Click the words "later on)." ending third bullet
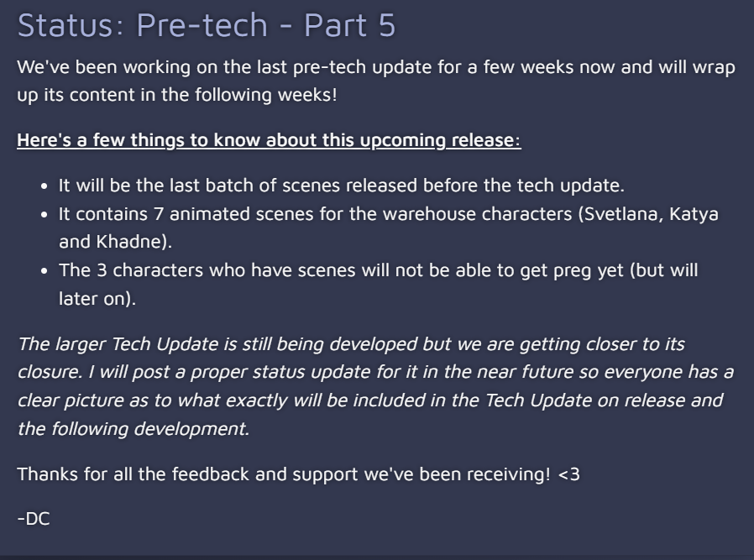 click(97, 299)
